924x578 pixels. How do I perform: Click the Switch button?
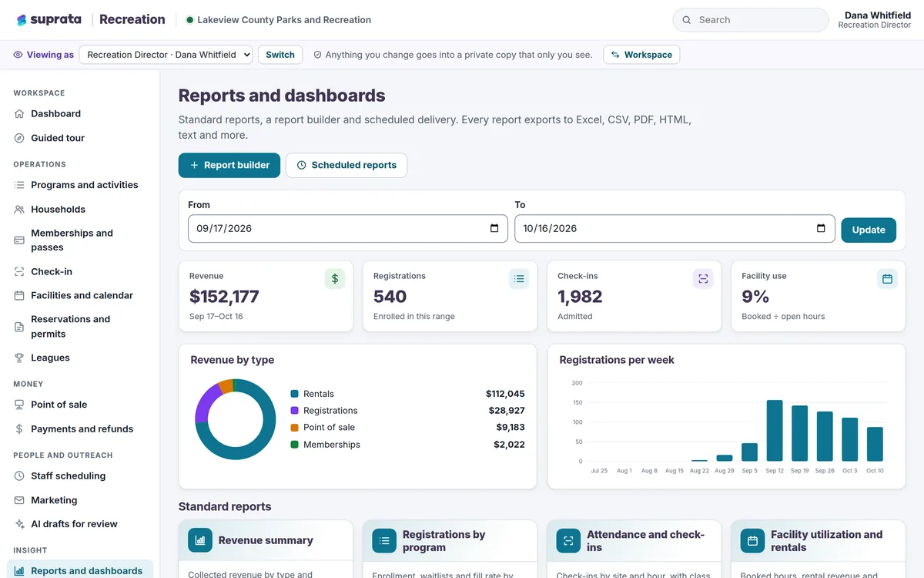coord(280,55)
